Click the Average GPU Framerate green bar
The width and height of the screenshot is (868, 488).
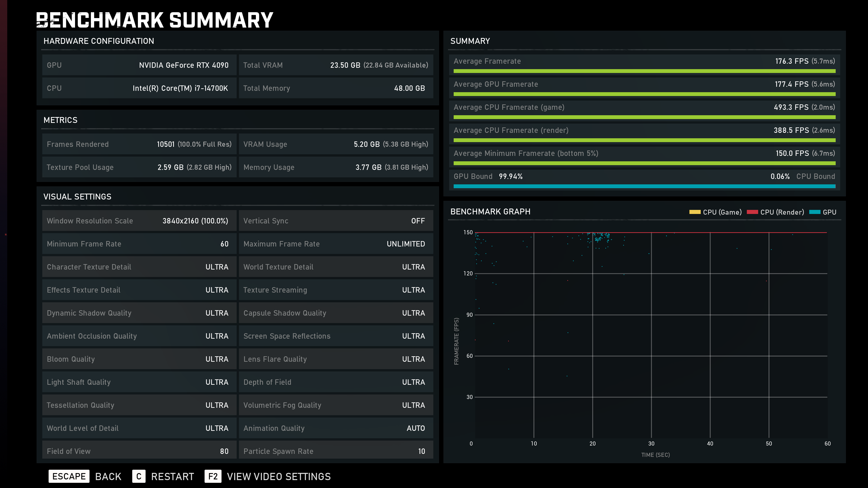[644, 94]
